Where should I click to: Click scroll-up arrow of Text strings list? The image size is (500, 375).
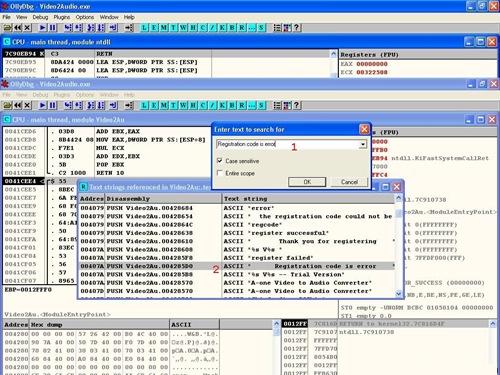(x=398, y=199)
